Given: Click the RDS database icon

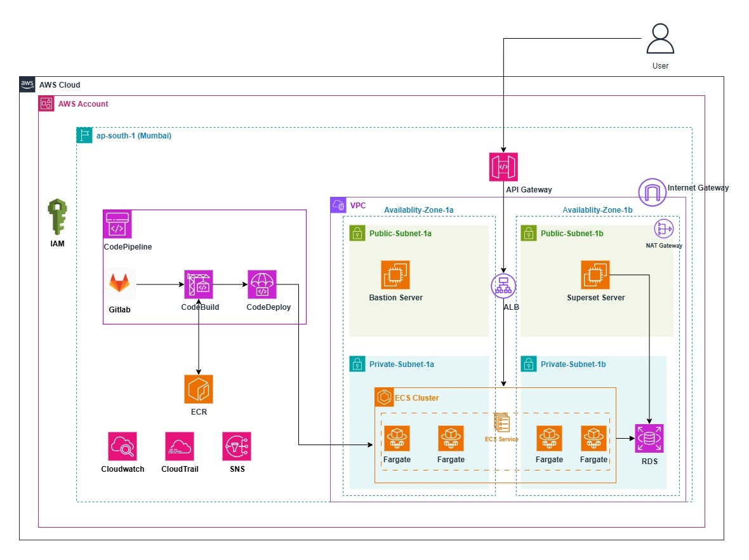Looking at the screenshot, I should click(649, 439).
